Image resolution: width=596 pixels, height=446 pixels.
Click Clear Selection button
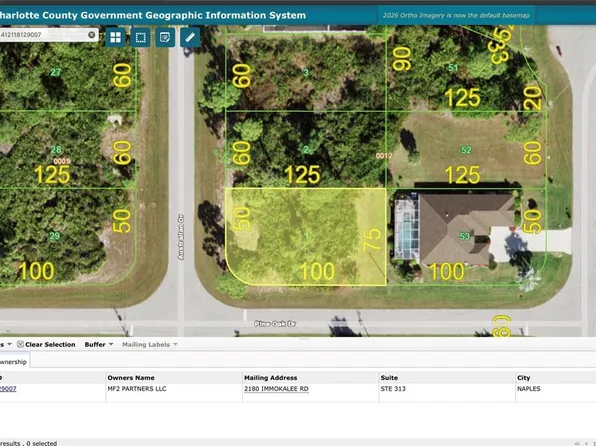click(46, 344)
